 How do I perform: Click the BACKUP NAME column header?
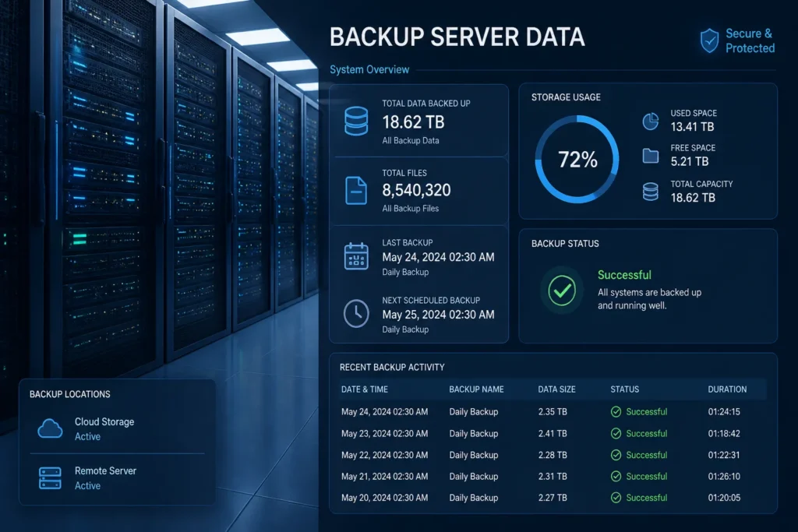[x=476, y=389]
